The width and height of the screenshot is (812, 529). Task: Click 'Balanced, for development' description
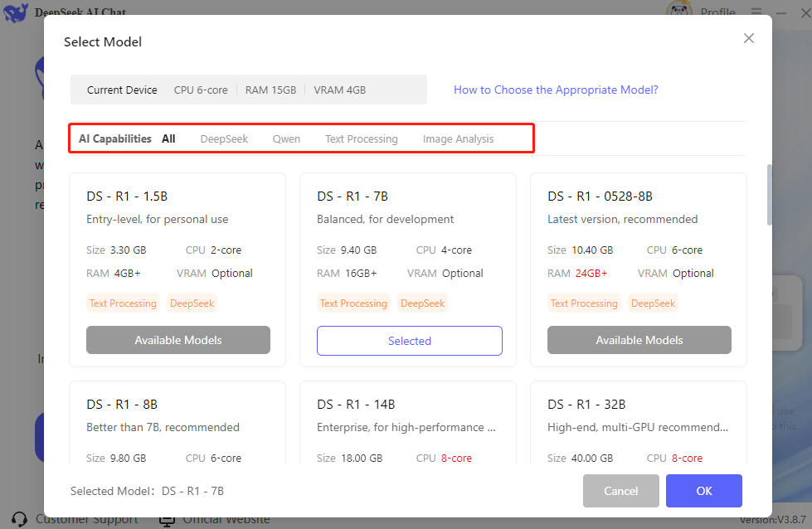point(386,219)
